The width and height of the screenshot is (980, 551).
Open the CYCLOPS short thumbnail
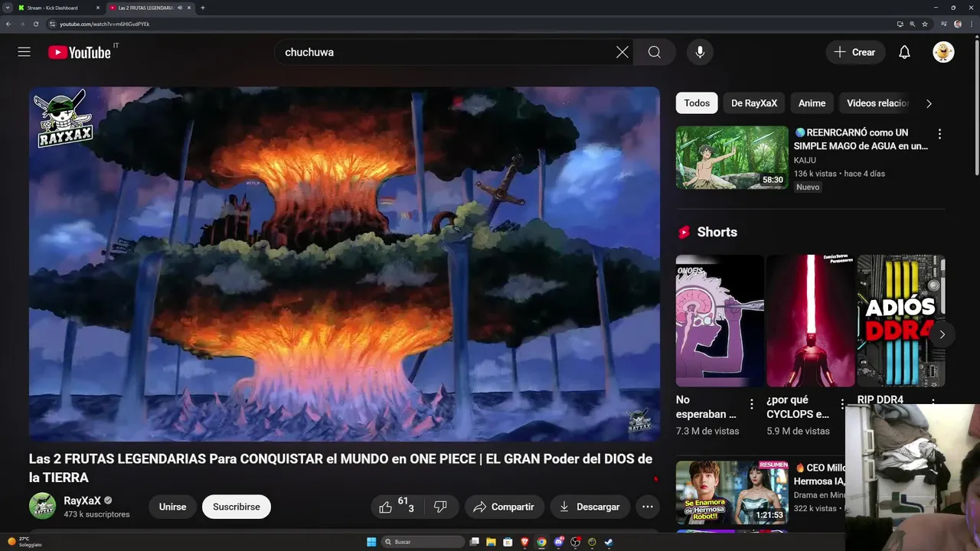point(811,321)
